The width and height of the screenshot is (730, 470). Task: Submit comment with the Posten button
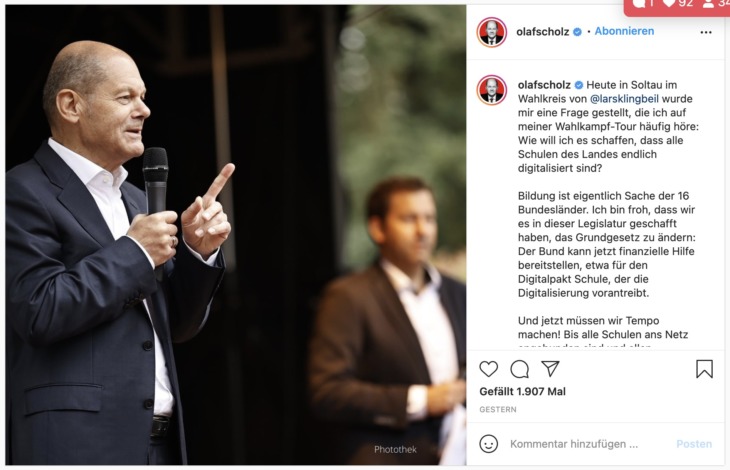click(x=694, y=444)
